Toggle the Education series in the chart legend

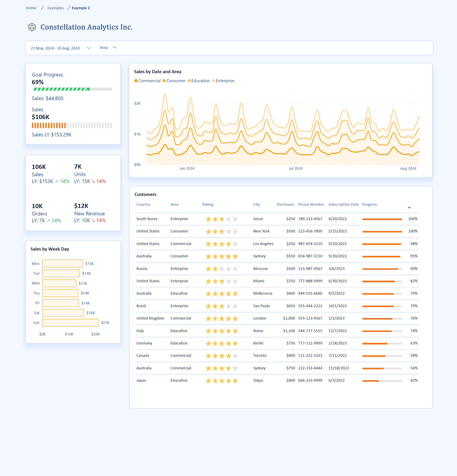tap(199, 81)
